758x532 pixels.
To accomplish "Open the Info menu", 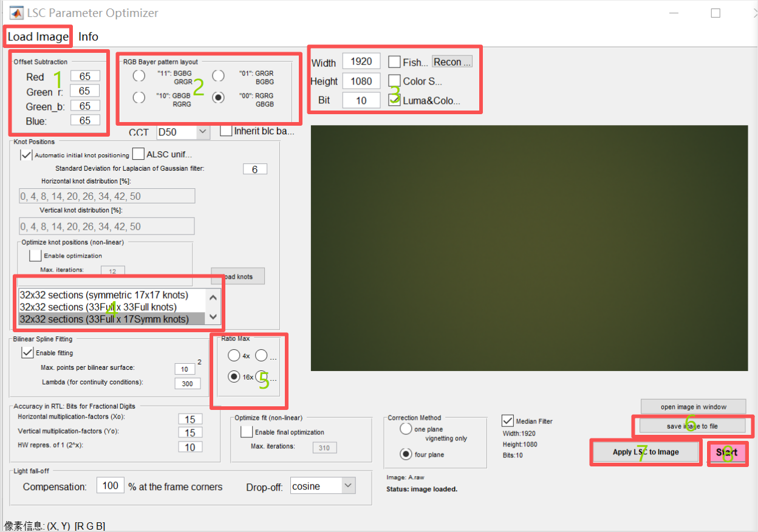I will point(88,36).
